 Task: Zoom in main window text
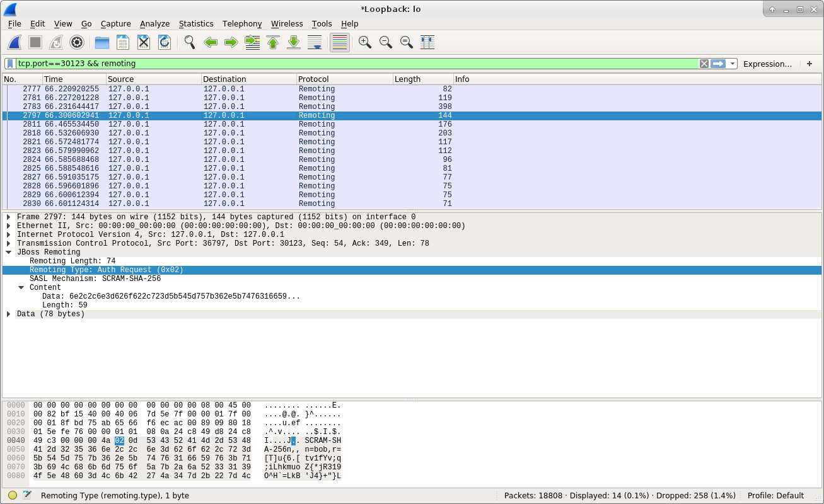point(365,42)
